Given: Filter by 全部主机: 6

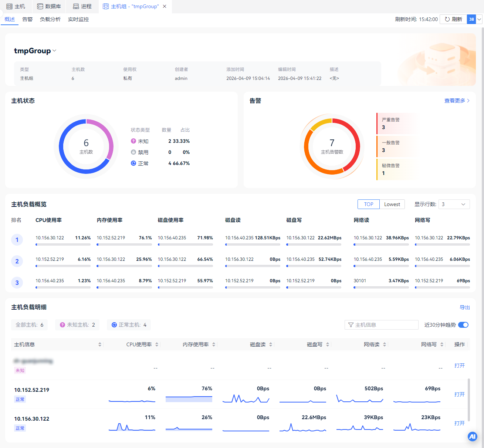Looking at the screenshot, I should coord(30,325).
